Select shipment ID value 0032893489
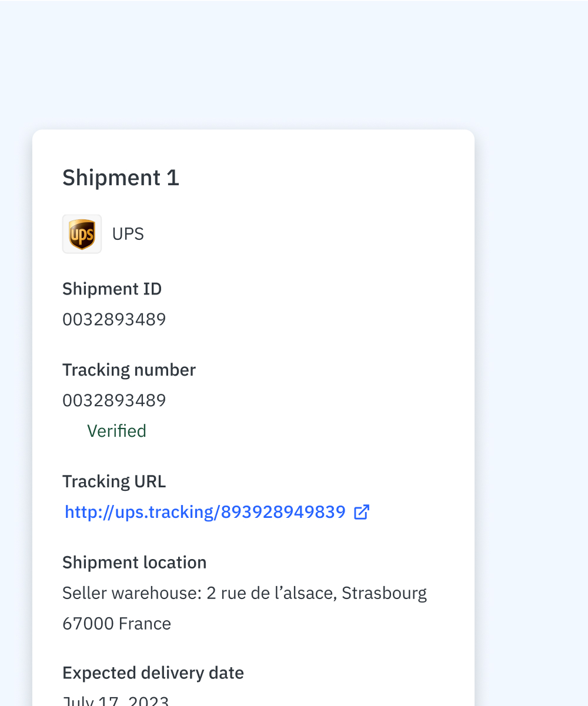Screen dimensions: 588x706 114,319
